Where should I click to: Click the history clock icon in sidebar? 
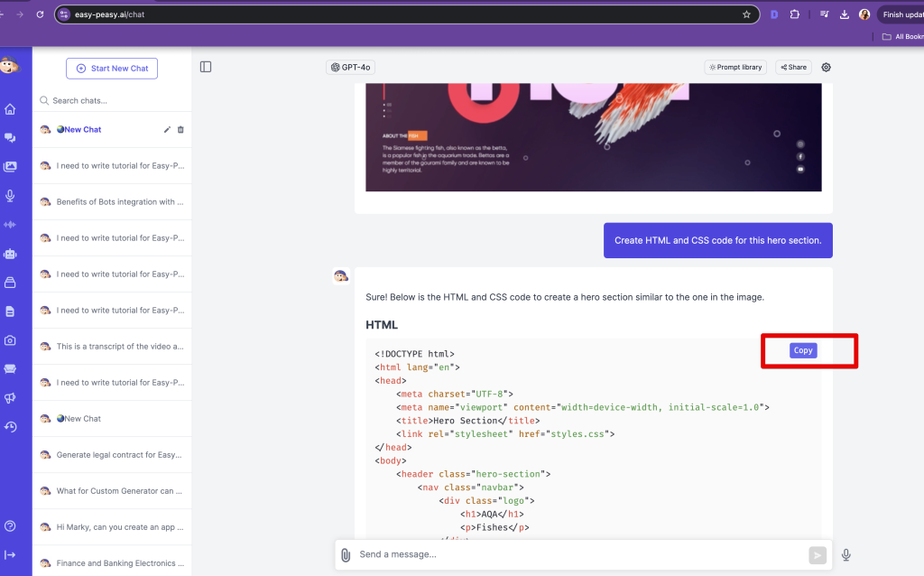[x=10, y=427]
